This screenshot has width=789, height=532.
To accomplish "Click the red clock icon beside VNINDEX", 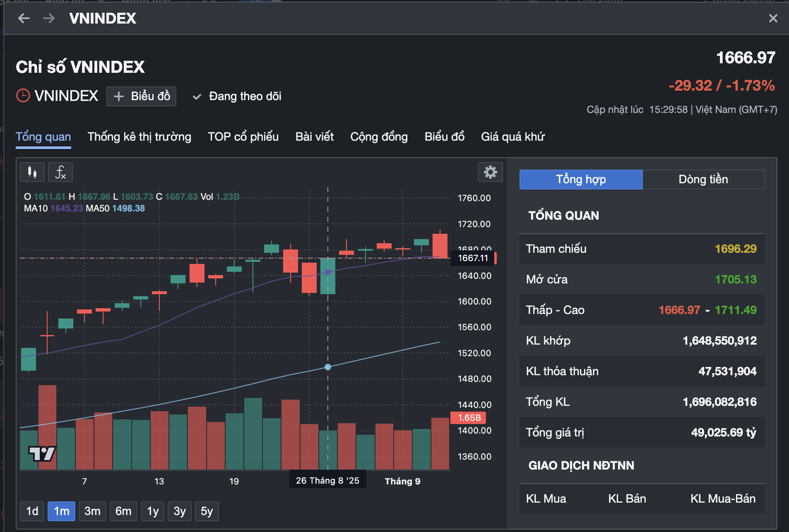I will [23, 96].
